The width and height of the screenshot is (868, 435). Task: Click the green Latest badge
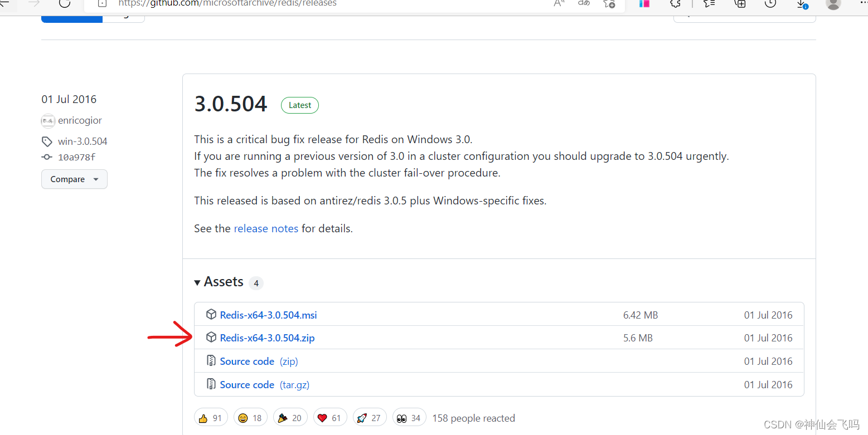[x=300, y=105]
